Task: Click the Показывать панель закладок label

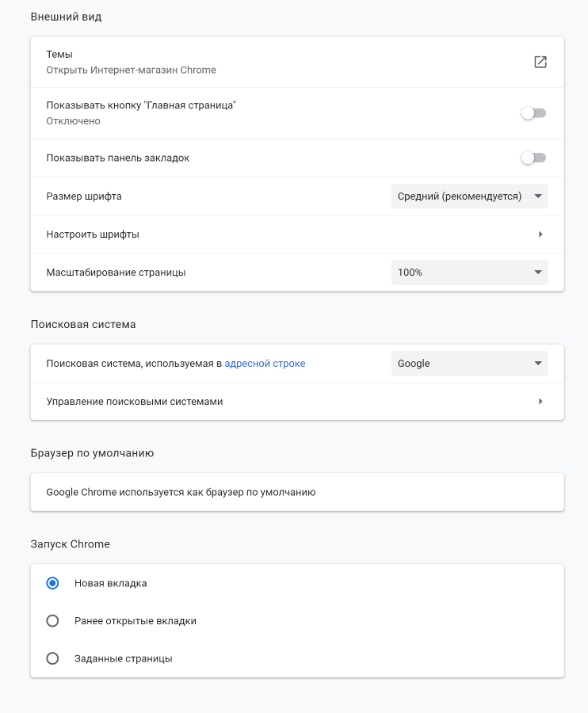Action: coord(118,158)
